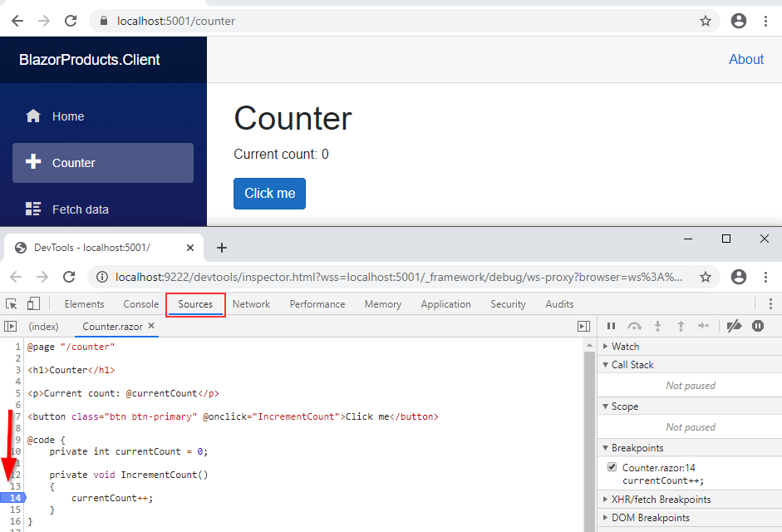Click the step over function icon
The width and height of the screenshot is (782, 532).
tap(635, 327)
